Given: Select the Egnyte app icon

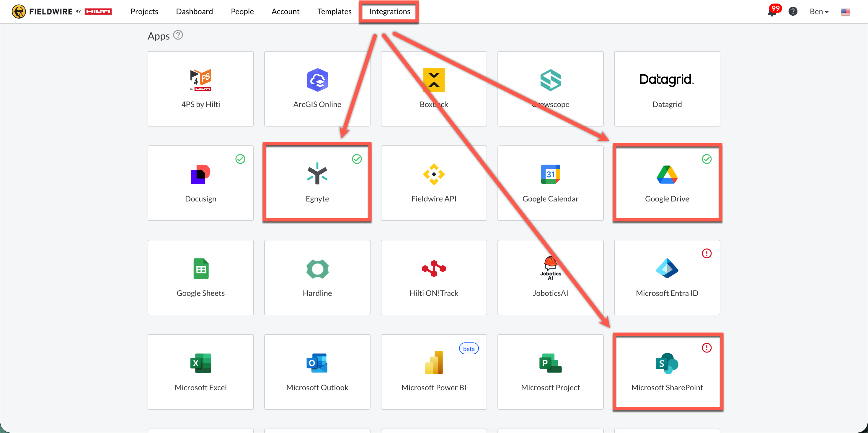Looking at the screenshot, I should pos(317,174).
